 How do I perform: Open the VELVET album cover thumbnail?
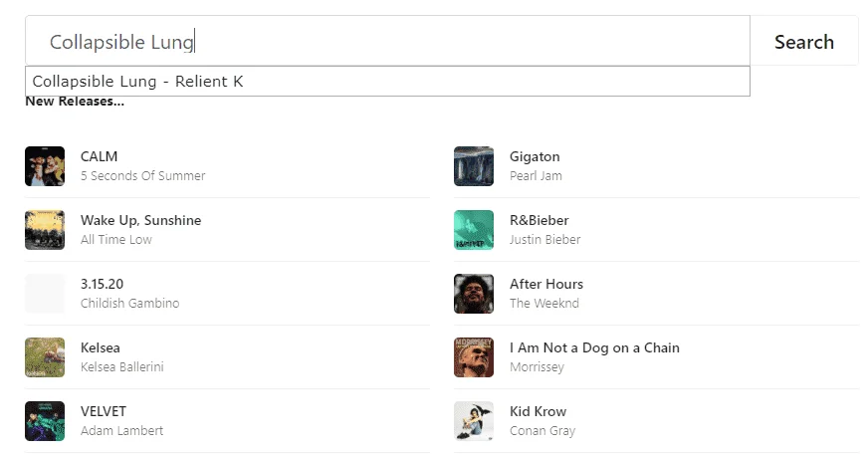45,421
